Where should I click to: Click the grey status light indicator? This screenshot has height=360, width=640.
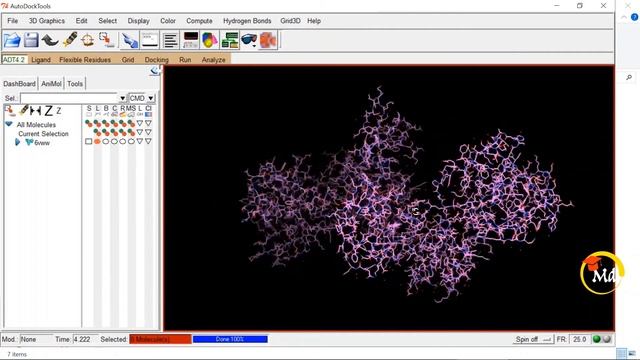[x=607, y=339]
